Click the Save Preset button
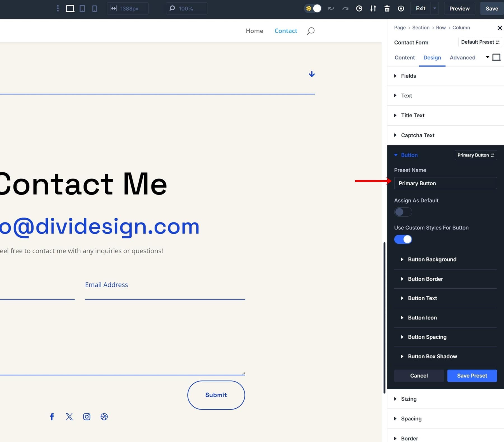504x442 pixels. (x=472, y=376)
